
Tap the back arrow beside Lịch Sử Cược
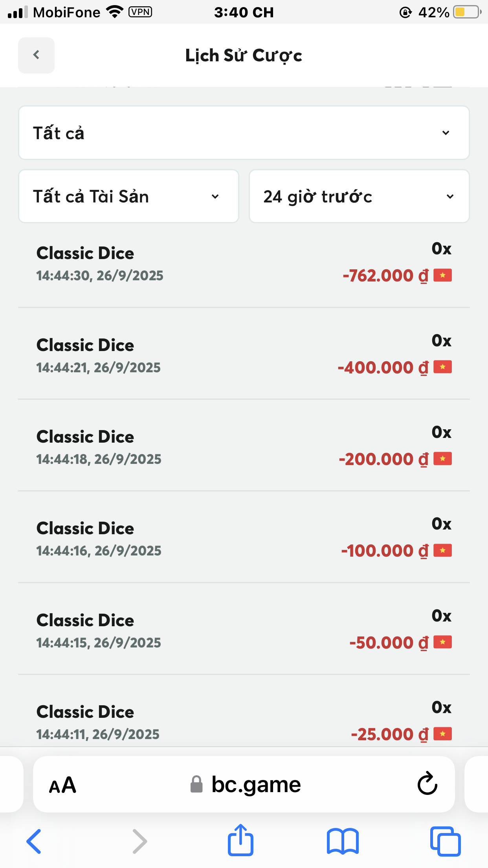[36, 55]
